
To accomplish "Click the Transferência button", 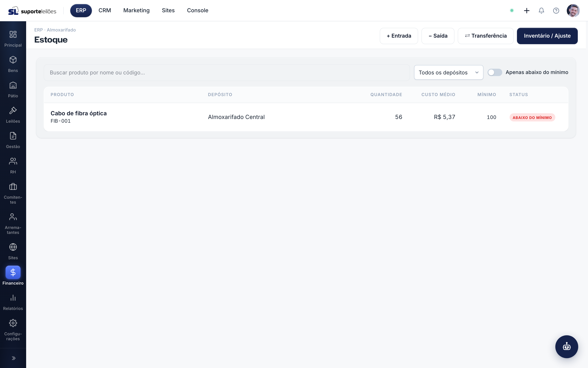I will 485,36.
